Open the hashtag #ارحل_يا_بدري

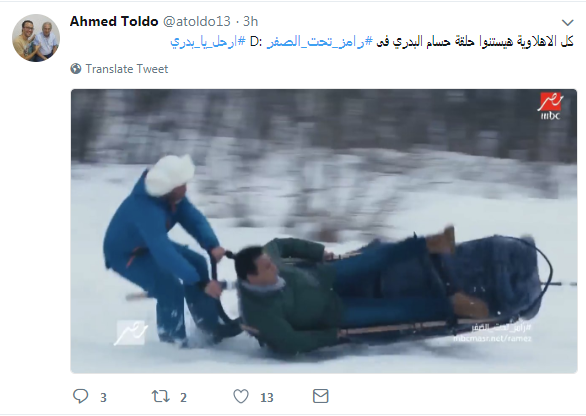pos(208,41)
